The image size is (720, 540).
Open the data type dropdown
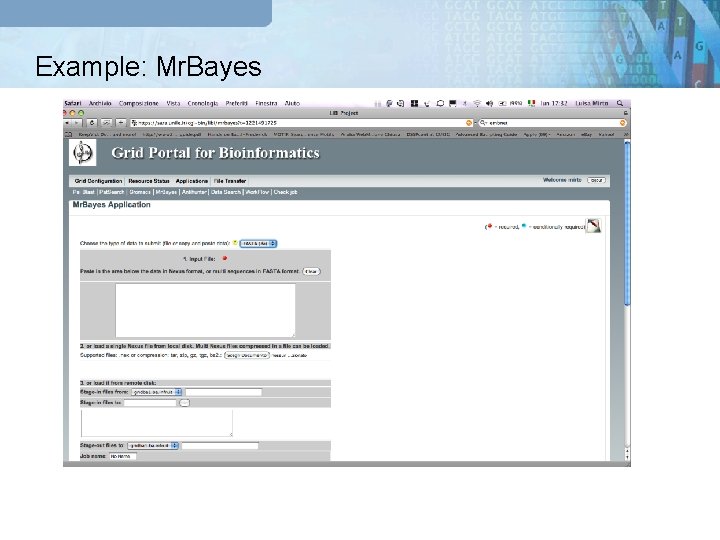[x=258, y=243]
